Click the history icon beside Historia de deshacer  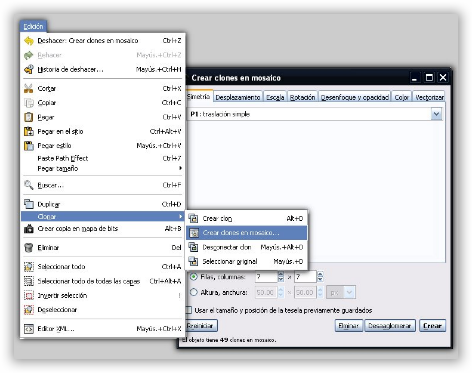click(29, 69)
